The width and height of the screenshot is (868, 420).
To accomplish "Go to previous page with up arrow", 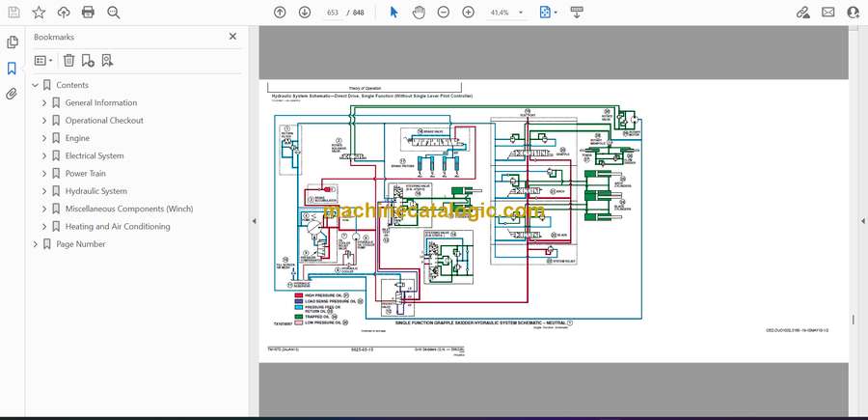I will [280, 13].
